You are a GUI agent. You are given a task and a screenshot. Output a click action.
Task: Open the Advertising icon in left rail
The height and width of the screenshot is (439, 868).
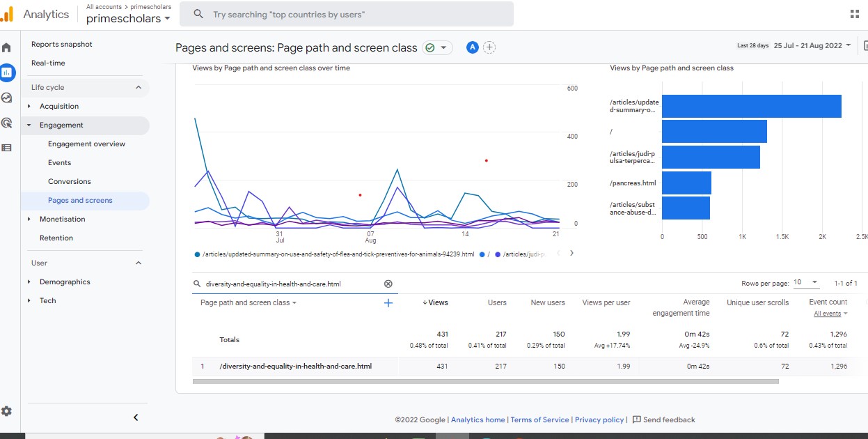(x=7, y=123)
